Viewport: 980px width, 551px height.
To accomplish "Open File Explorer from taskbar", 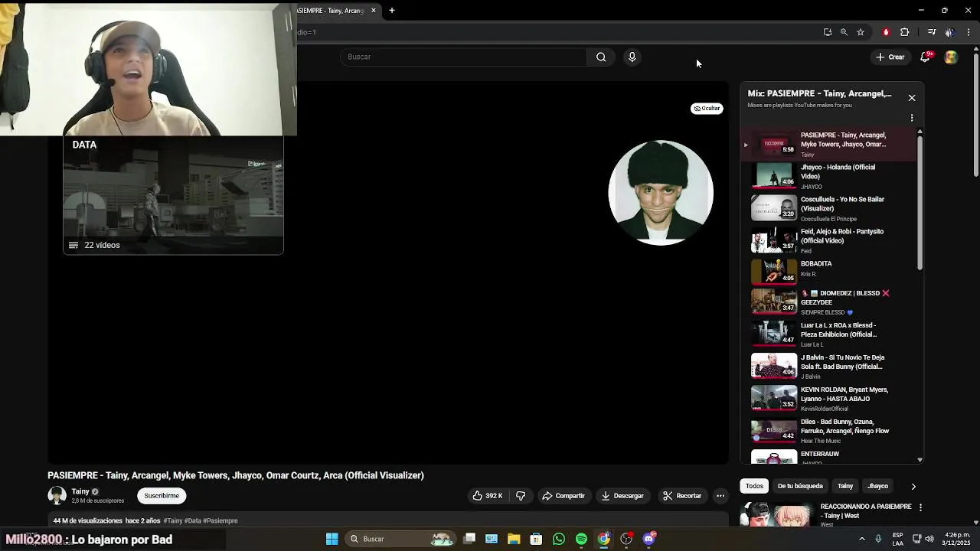I will click(514, 539).
